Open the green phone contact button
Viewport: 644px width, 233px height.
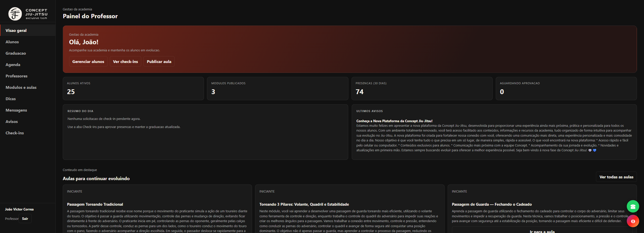633,206
